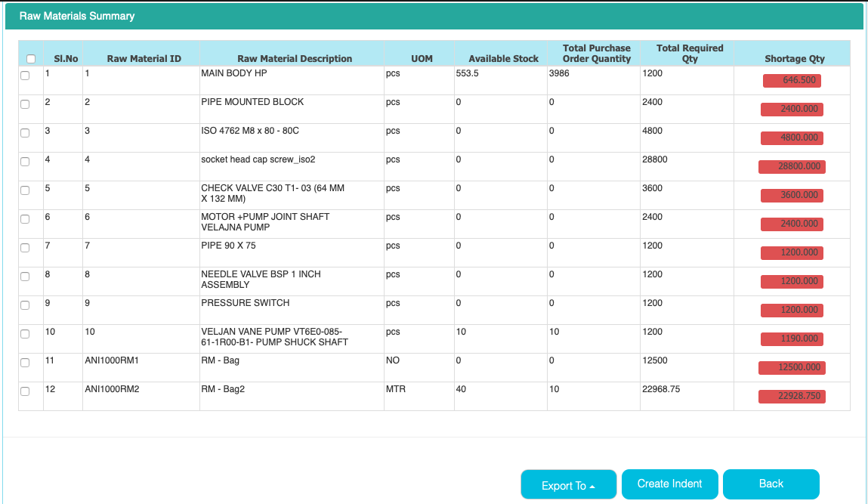Sort by Raw Material Description header
Screen dimensions: 868x504
pyautogui.click(x=295, y=59)
